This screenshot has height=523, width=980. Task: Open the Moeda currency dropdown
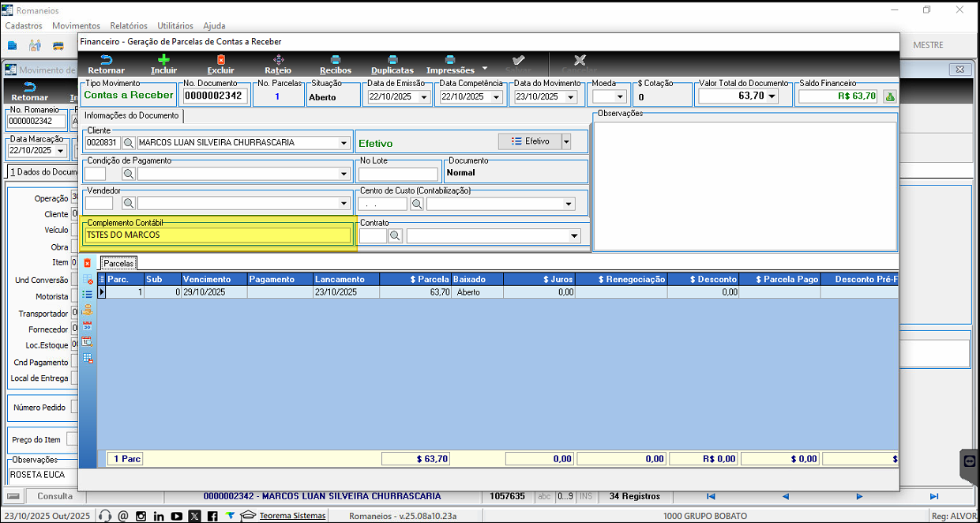pyautogui.click(x=619, y=97)
